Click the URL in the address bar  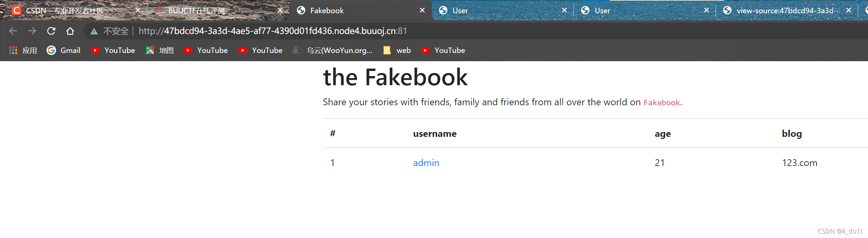[x=273, y=31]
